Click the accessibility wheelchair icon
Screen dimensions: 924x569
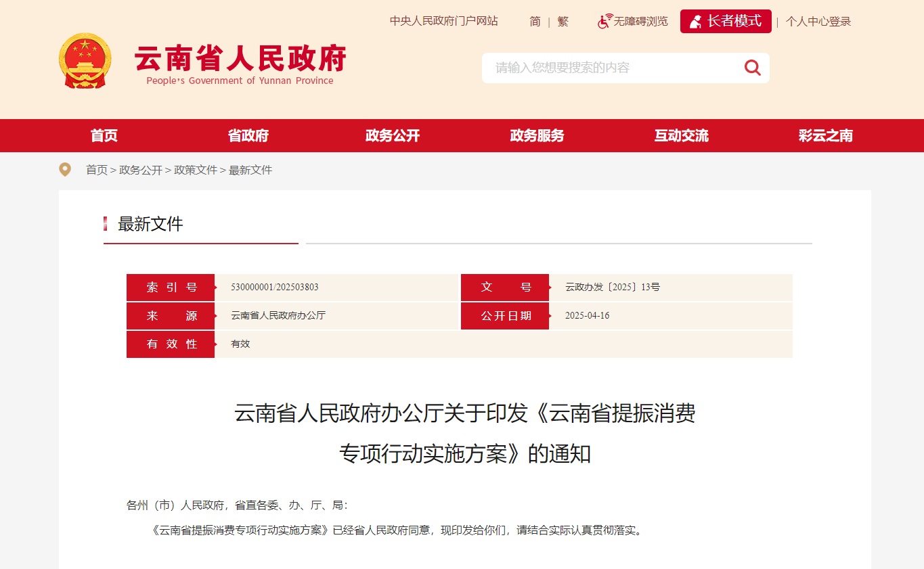[x=604, y=21]
